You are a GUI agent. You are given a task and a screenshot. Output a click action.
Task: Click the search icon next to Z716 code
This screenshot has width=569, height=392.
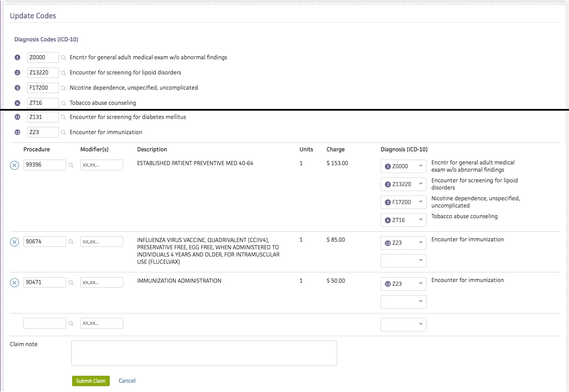63,103
